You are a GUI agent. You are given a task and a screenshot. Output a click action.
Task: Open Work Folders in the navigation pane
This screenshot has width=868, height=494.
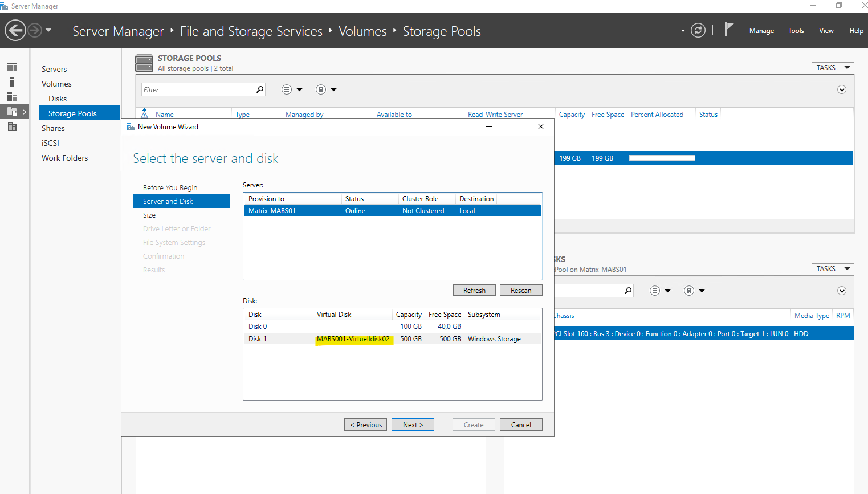click(64, 158)
